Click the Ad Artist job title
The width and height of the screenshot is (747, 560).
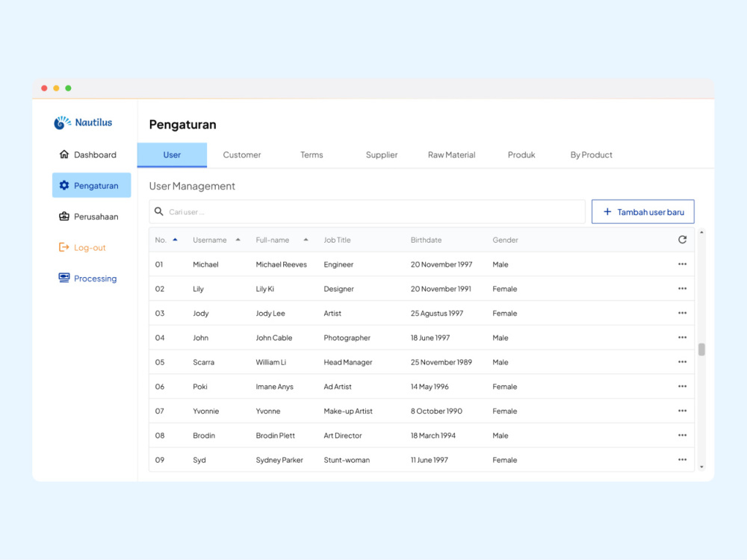pos(338,387)
